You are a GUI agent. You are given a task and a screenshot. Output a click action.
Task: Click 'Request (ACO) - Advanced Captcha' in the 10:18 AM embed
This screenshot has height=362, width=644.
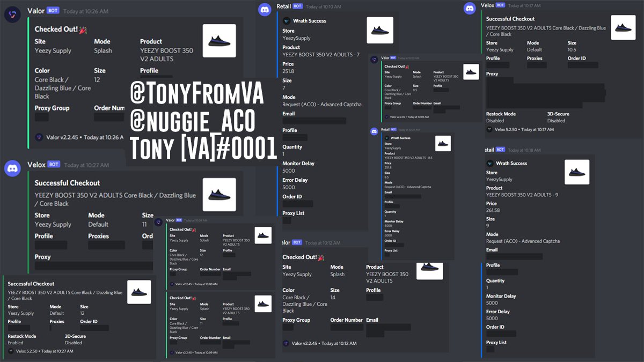pos(523,241)
